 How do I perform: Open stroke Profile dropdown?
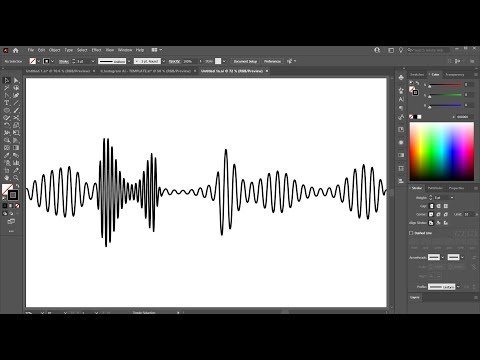click(x=458, y=287)
